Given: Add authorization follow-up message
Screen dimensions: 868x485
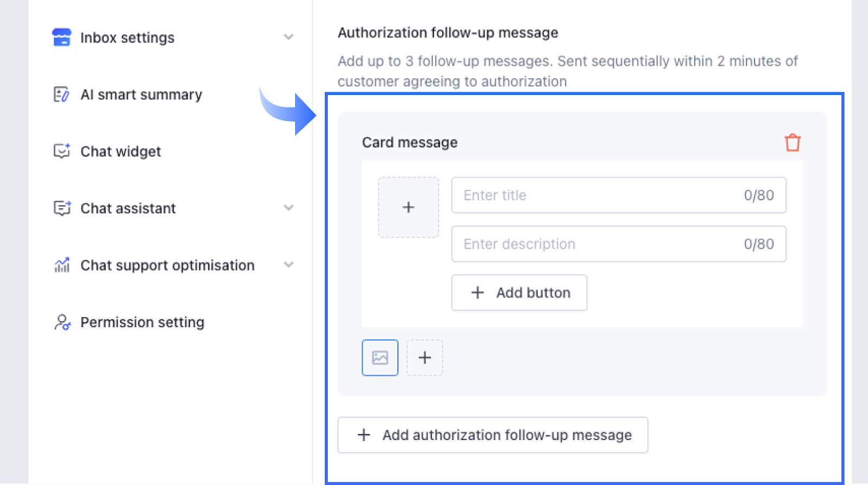Looking at the screenshot, I should click(493, 435).
